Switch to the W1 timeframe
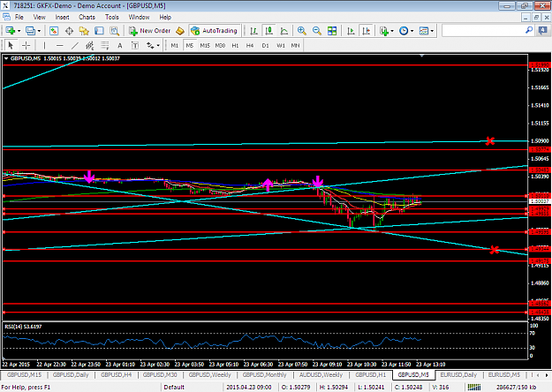 click(281, 45)
